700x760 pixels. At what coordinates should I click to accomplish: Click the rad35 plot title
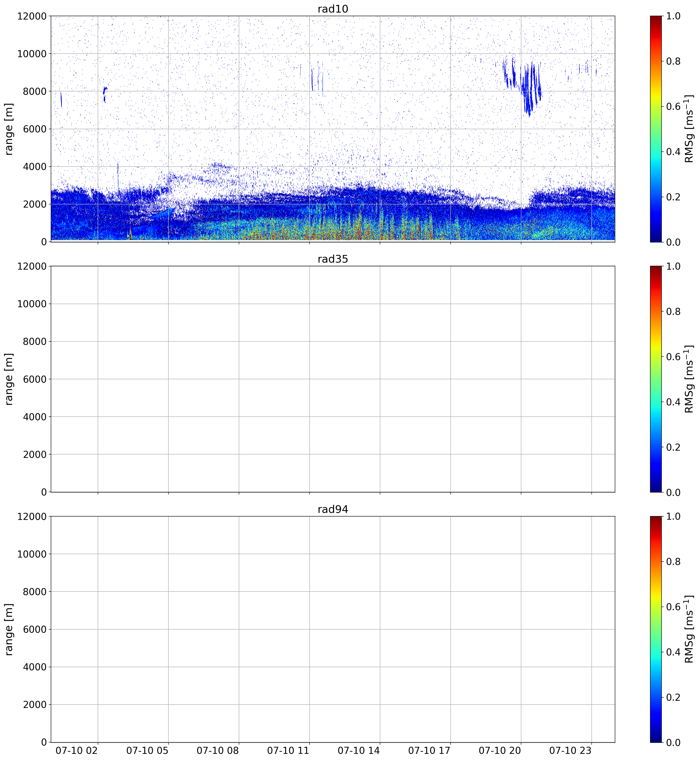(x=332, y=259)
